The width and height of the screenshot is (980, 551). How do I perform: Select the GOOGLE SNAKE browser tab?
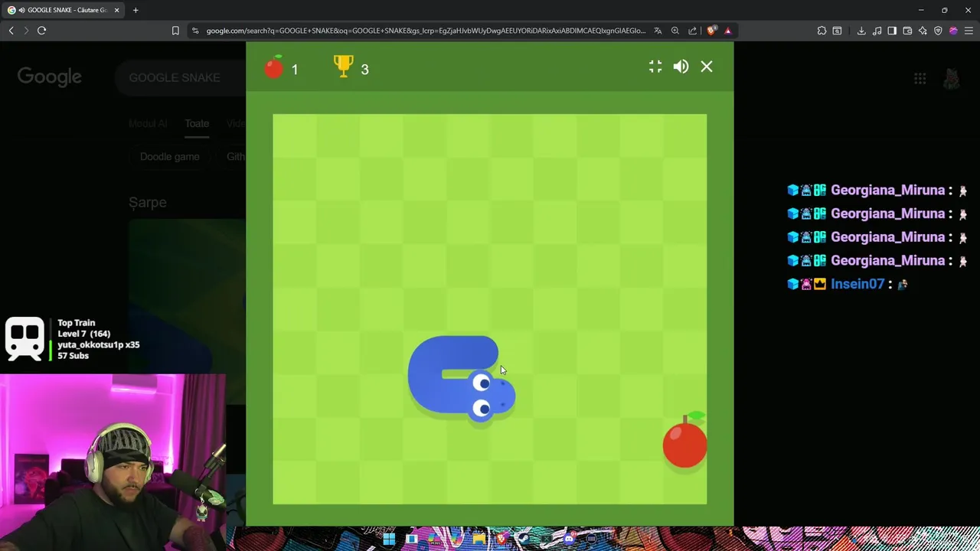pos(63,10)
